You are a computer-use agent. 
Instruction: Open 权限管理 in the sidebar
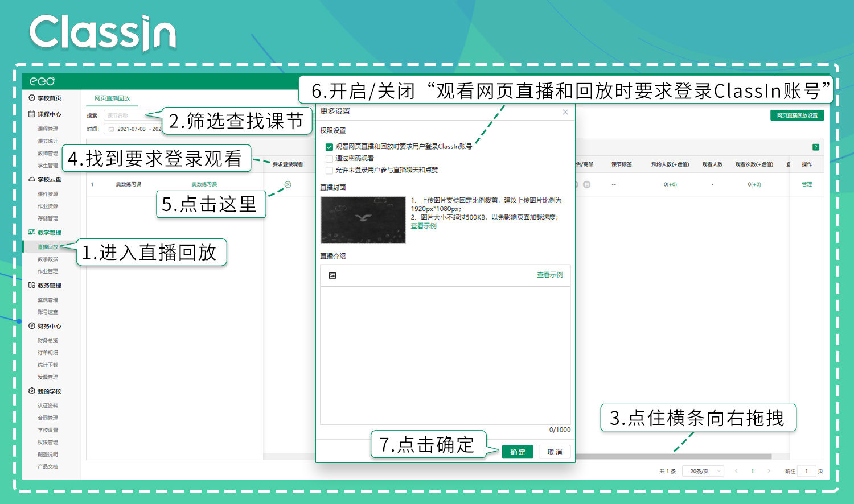click(48, 443)
